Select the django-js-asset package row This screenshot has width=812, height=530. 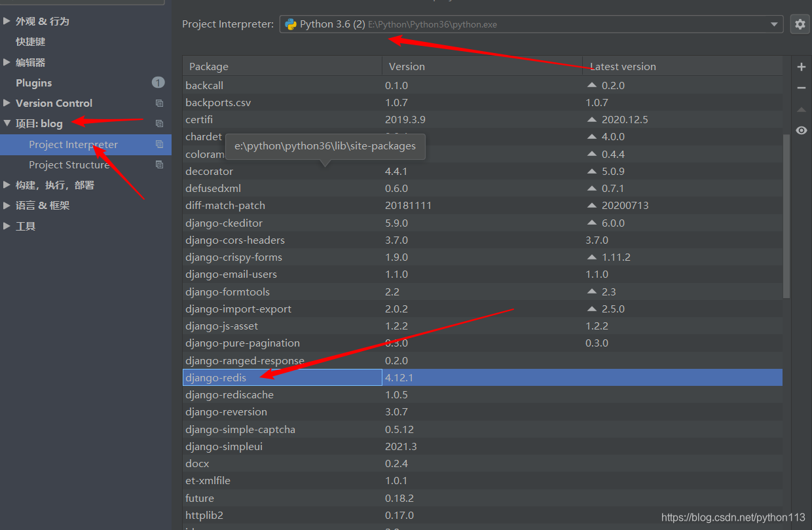[483, 326]
